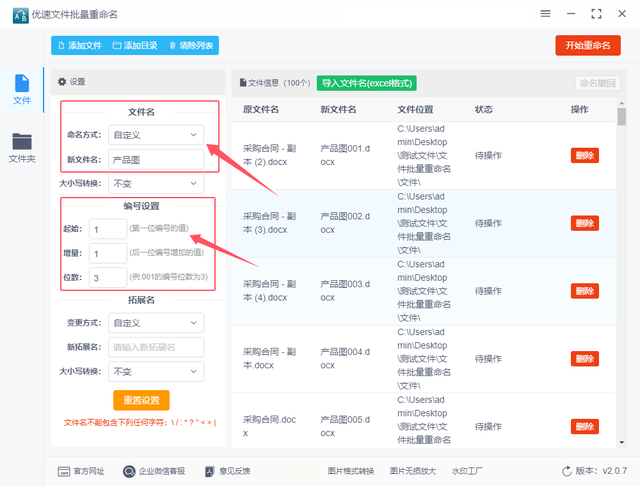Click the version refresh icon
The height and width of the screenshot is (486, 640).
click(x=567, y=471)
